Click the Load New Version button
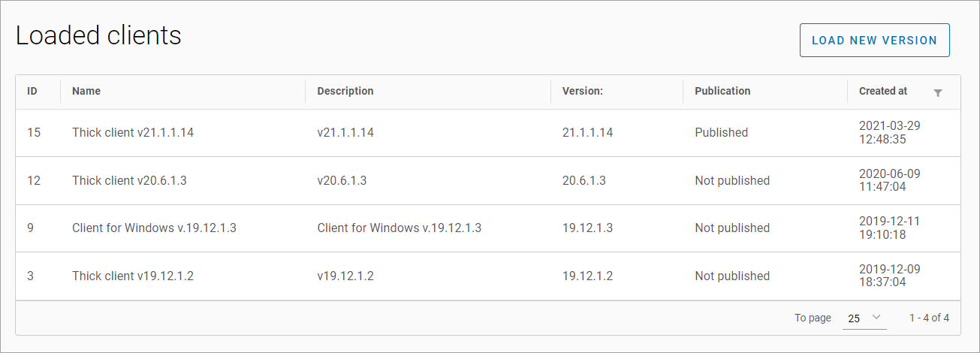This screenshot has width=980, height=353. [874, 41]
